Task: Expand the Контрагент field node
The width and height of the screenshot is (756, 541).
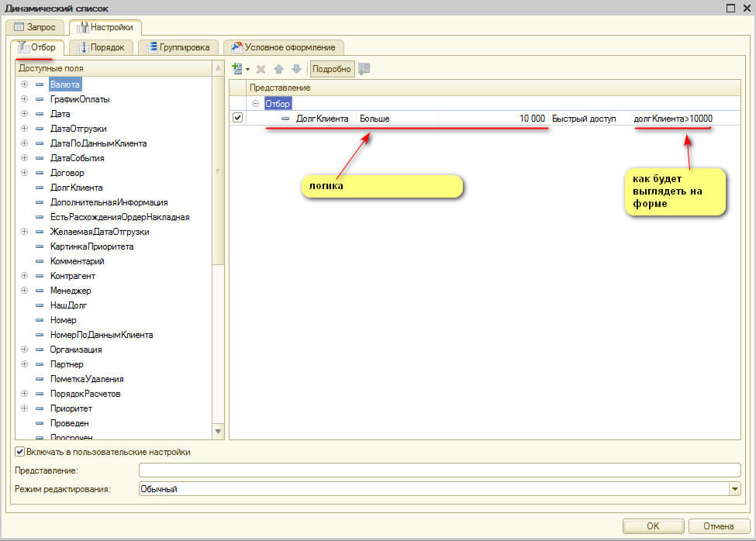Action: point(25,276)
